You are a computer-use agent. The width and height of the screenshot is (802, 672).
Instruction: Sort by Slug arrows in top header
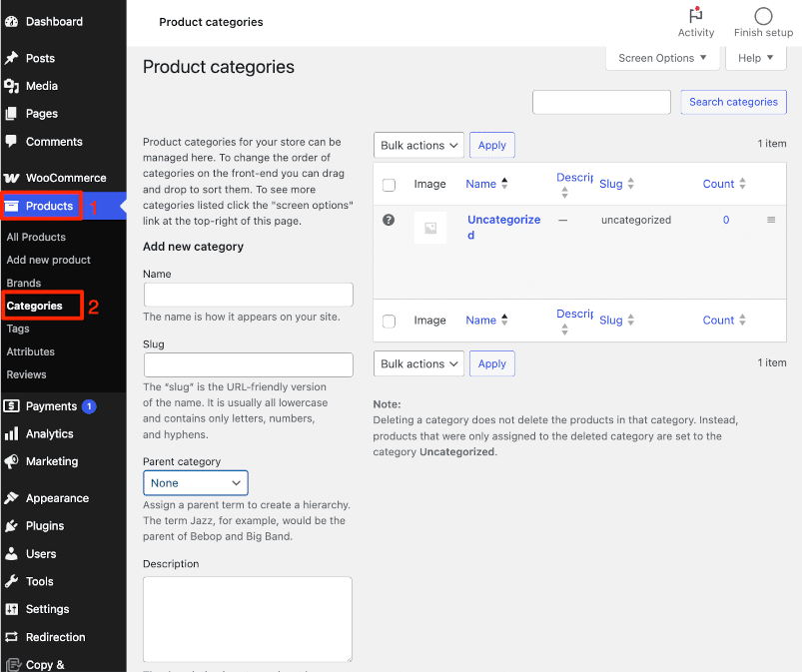630,184
